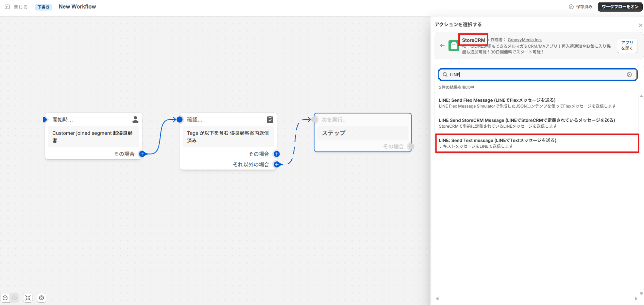
Task: Open the Customer joined segment trigger card
Action: 94,137
